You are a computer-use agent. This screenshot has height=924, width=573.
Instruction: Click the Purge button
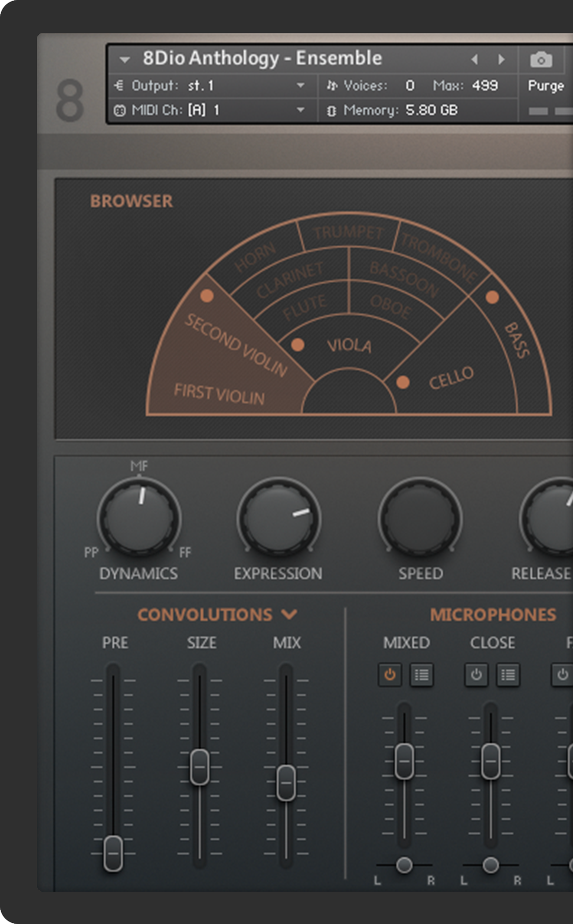(546, 86)
